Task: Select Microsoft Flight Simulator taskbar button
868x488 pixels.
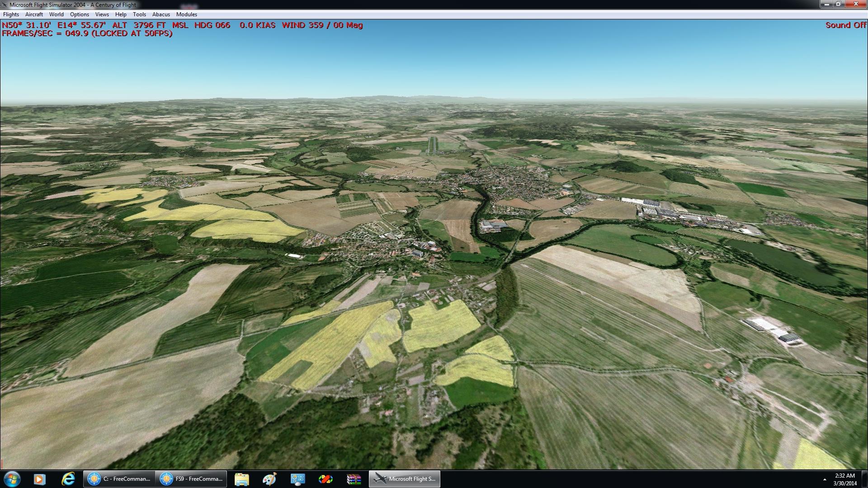Action: [405, 479]
